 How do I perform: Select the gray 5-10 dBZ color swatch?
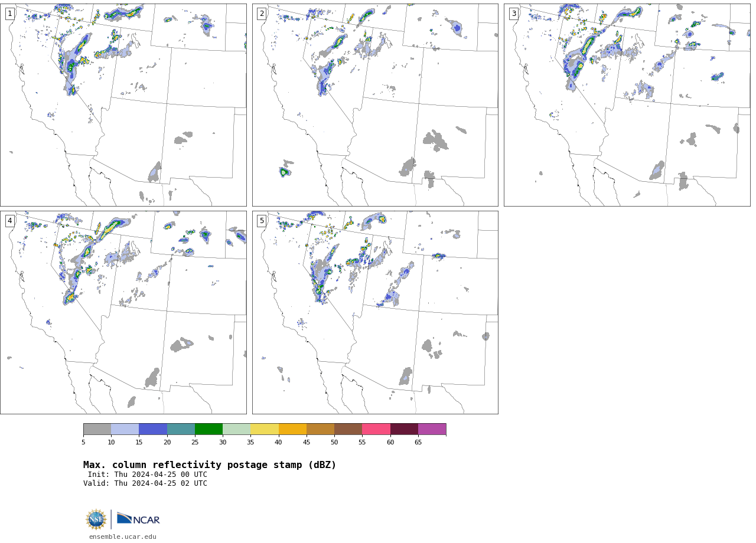click(97, 429)
